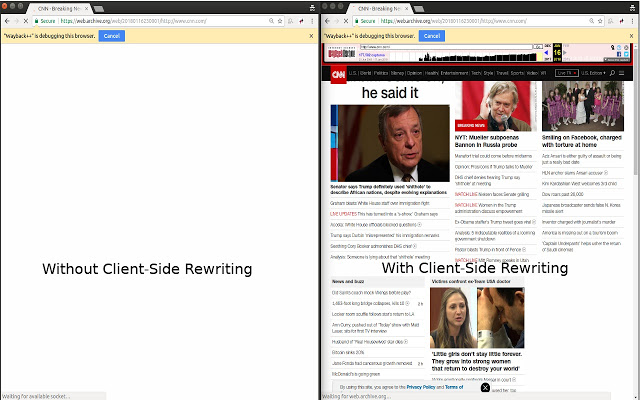Go to previous capture with blue arrow
The height and width of the screenshot is (400, 640).
click(x=546, y=53)
